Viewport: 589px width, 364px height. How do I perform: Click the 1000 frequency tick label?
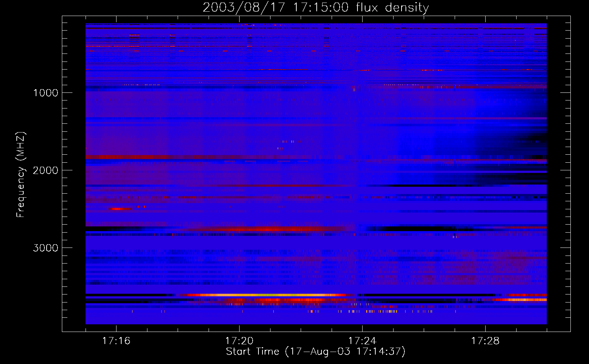tap(46, 93)
